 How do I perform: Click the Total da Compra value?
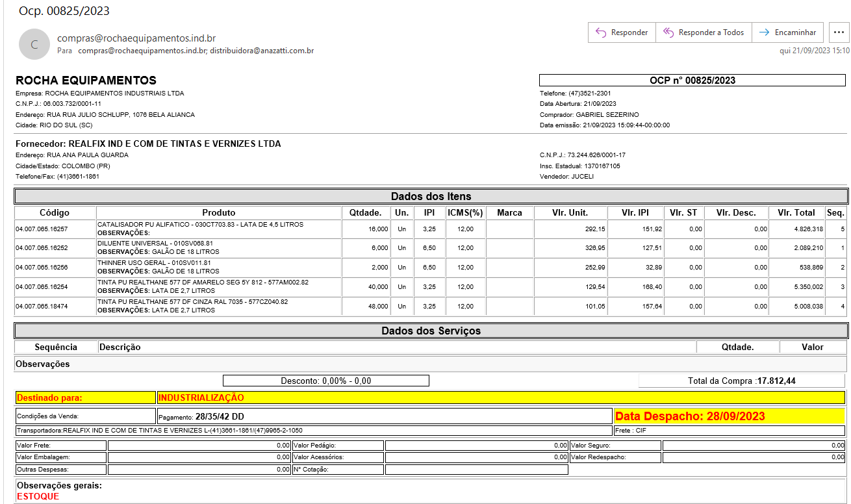pos(776,381)
